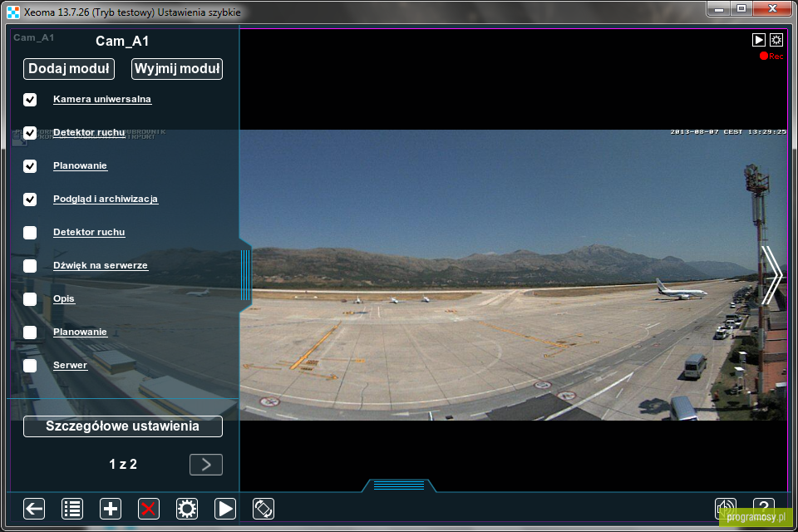
Task: Enable the unchecked Planowanie module
Action: (x=30, y=332)
